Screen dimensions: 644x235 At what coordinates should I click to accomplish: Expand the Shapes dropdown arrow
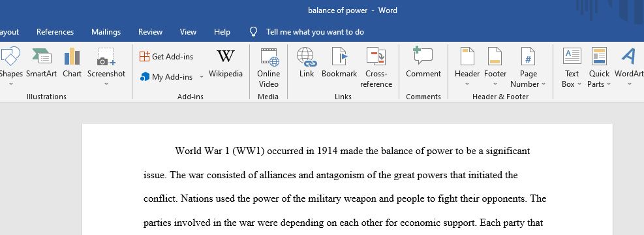pyautogui.click(x=11, y=84)
